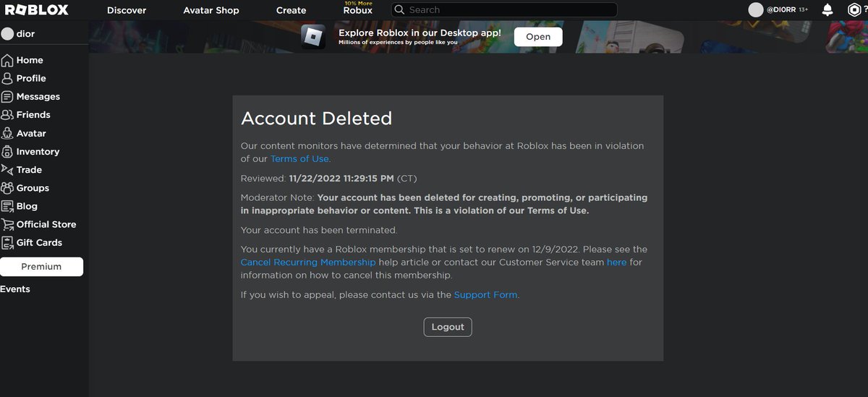Open Friends from the sidebar
The height and width of the screenshot is (397, 868).
coord(33,114)
